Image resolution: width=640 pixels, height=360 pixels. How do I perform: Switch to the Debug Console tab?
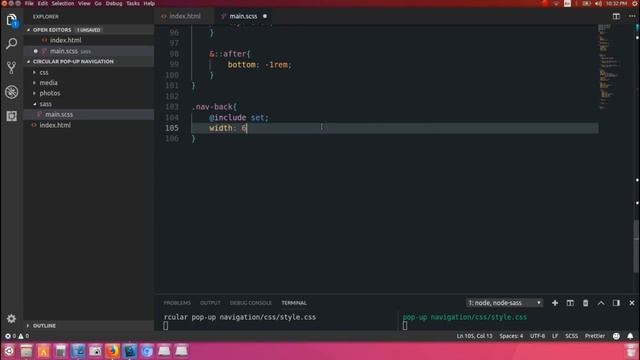251,303
